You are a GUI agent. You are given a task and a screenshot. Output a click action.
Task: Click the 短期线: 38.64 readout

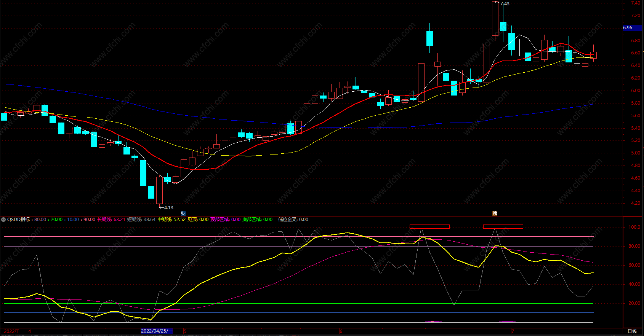(x=141, y=220)
